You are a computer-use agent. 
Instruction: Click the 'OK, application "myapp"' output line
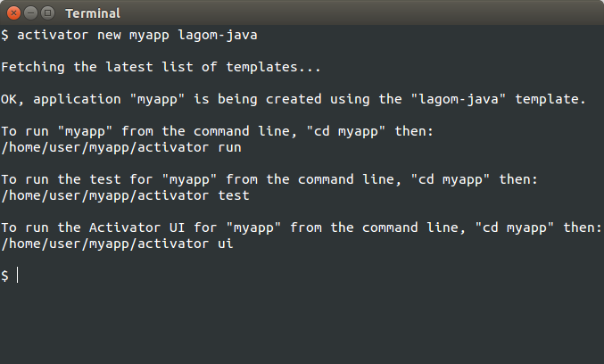click(x=294, y=99)
